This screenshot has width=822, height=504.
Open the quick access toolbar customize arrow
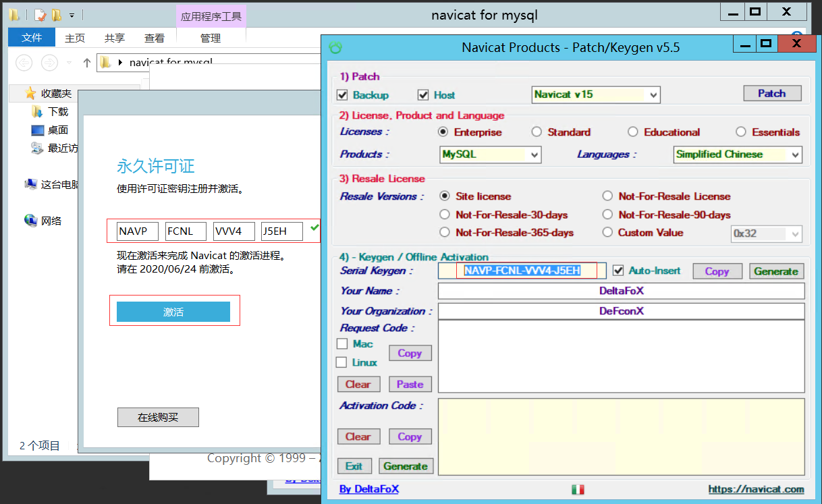pos(72,14)
